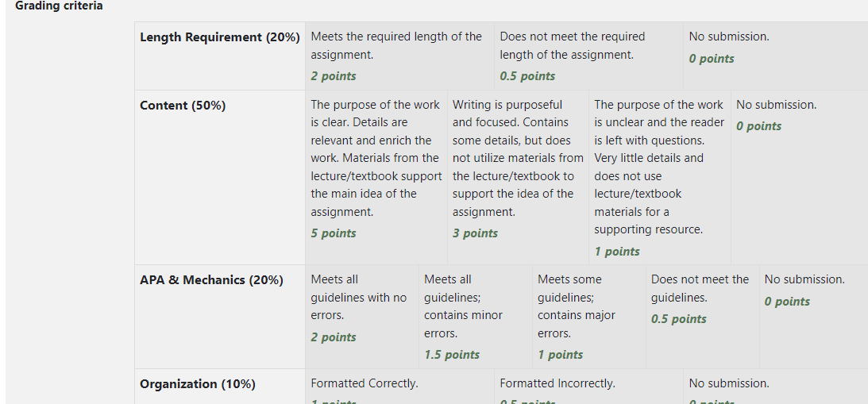The image size is (868, 404).
Task: Click the 'Length Requirement (20%)' criterion label
Action: pos(220,37)
